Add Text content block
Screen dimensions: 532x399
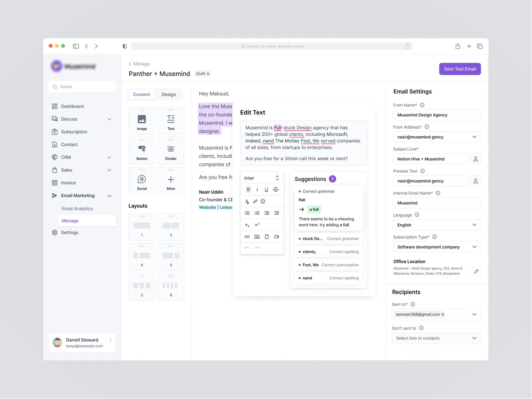point(171,120)
